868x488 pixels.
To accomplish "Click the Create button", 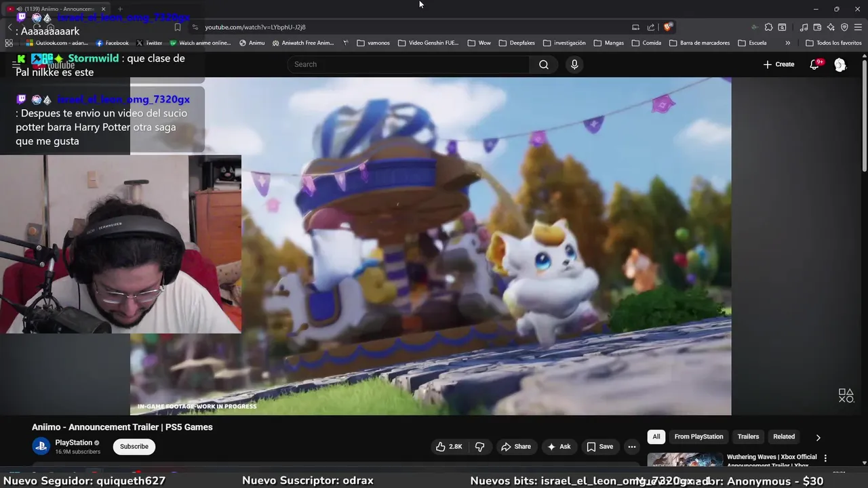I will click(778, 64).
